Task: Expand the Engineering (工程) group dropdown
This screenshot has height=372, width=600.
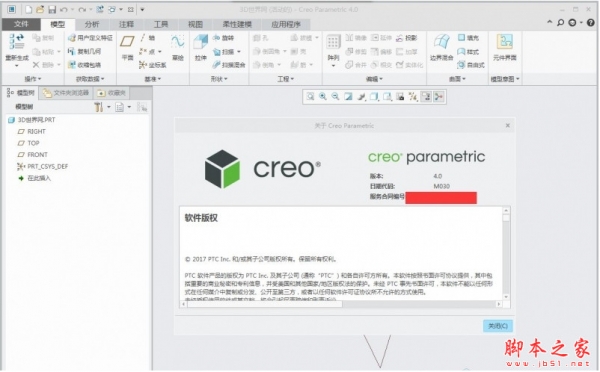Action: pyautogui.click(x=285, y=79)
